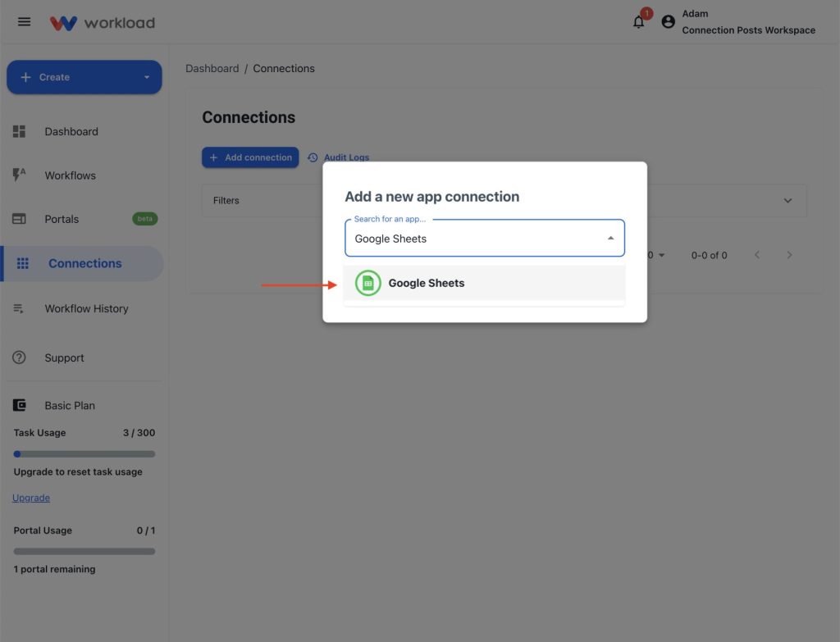Click the Basic Plan label
This screenshot has width=840, height=642.
pos(70,405)
